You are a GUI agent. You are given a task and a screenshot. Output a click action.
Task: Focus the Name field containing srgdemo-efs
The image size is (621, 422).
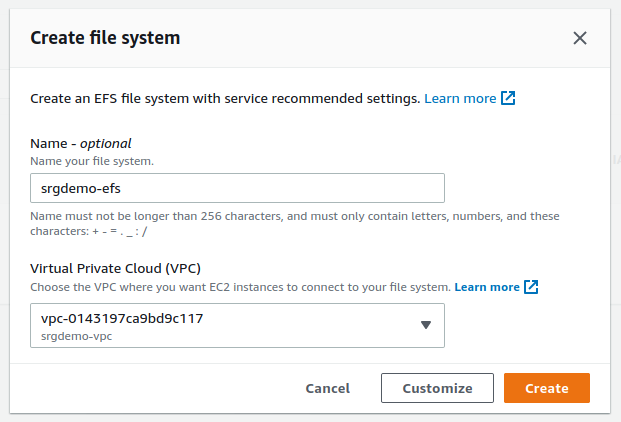pos(237,188)
